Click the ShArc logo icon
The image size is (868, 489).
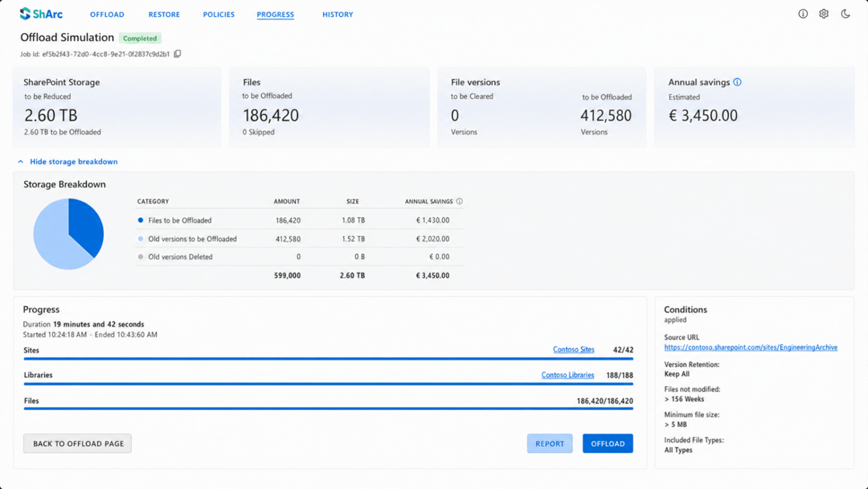pos(25,14)
